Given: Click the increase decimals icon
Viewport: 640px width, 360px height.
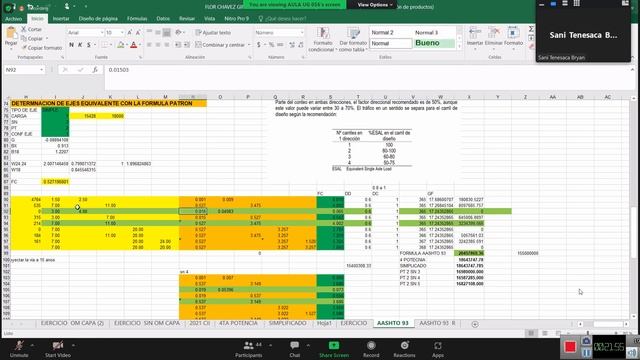Looking at the screenshot, I should (292, 45).
